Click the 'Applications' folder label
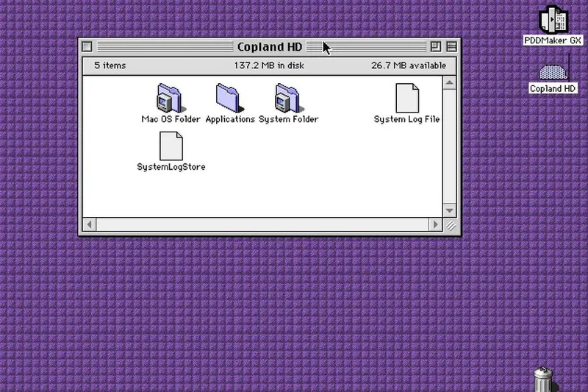Image resolution: width=588 pixels, height=392 pixels. (230, 119)
